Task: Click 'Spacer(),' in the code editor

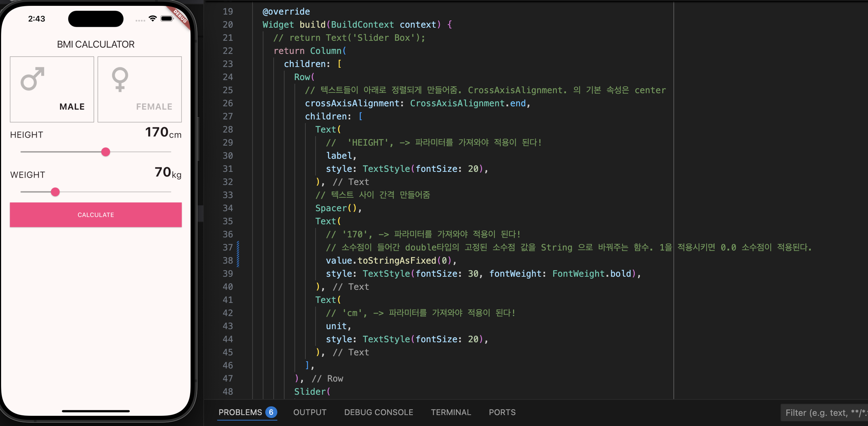Action: point(339,208)
